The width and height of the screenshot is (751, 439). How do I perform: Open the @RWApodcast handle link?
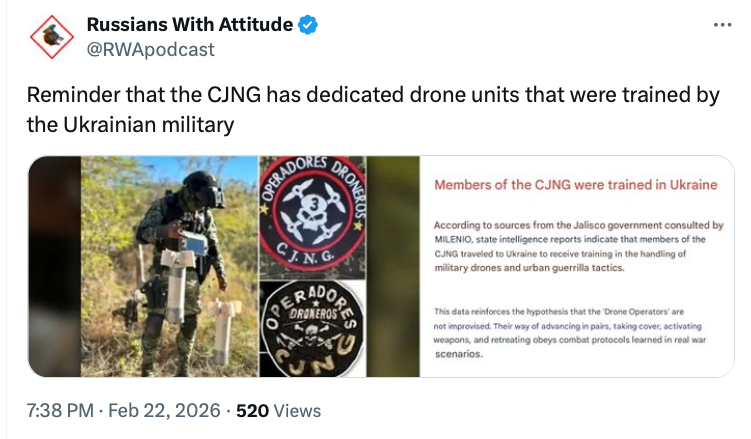tap(150, 49)
